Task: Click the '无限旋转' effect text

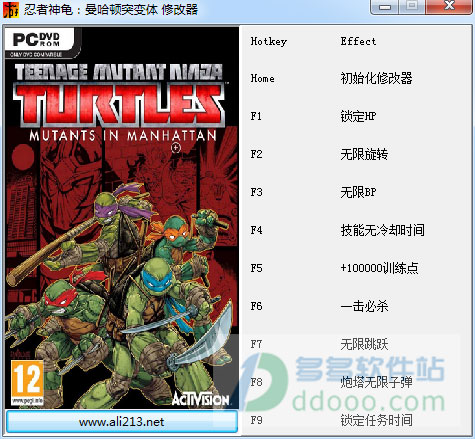Action: point(364,154)
